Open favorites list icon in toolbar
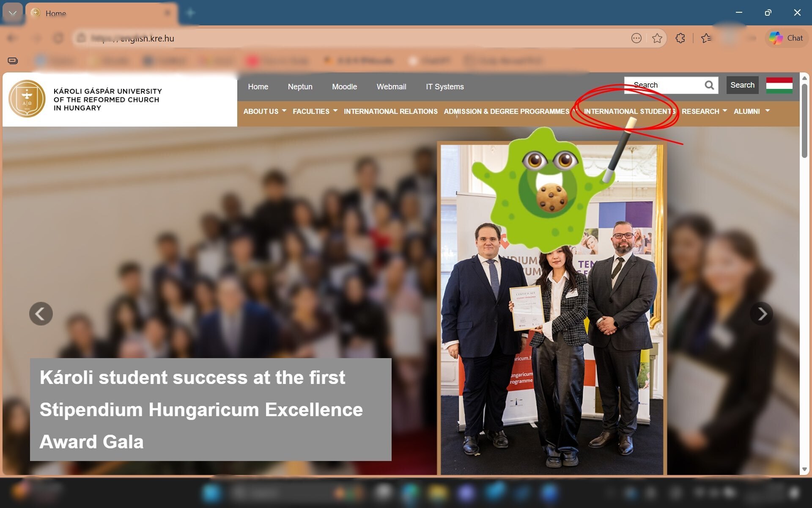This screenshot has height=508, width=812. (706, 39)
